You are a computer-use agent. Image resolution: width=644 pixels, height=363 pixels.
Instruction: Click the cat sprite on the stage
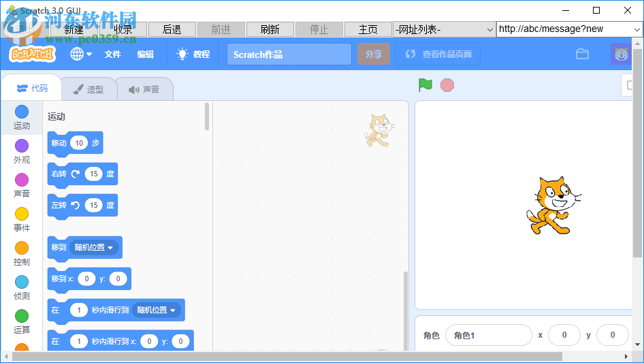(553, 206)
